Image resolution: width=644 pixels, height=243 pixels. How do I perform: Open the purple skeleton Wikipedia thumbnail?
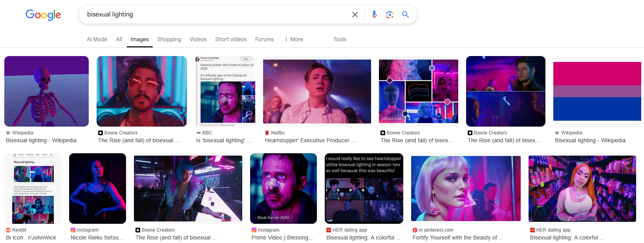(46, 91)
